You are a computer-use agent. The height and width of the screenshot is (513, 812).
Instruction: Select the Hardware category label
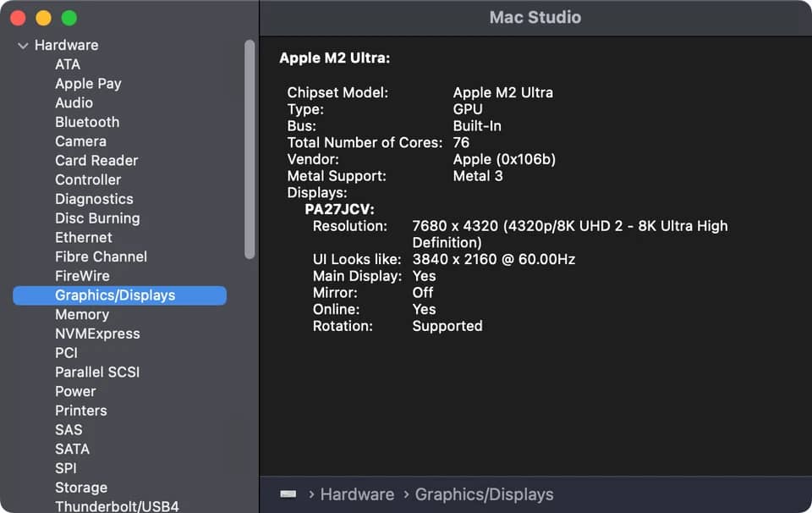66,45
